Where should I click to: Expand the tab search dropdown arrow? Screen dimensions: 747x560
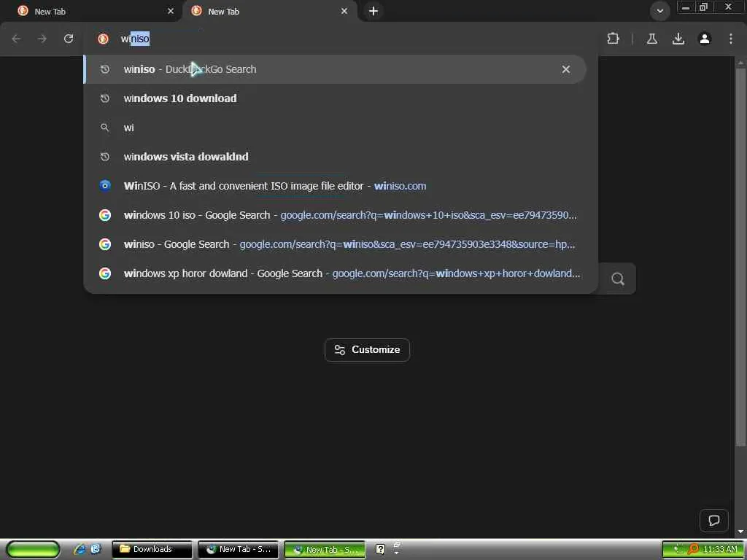[x=659, y=11]
